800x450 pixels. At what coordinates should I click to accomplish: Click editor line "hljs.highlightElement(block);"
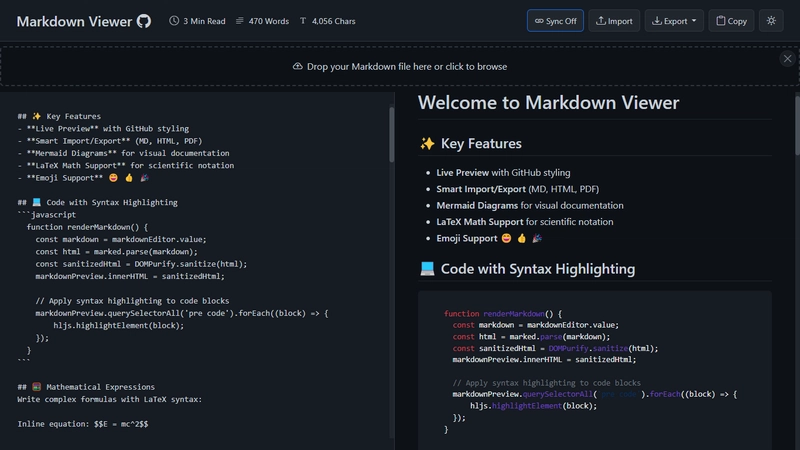[x=118, y=326]
